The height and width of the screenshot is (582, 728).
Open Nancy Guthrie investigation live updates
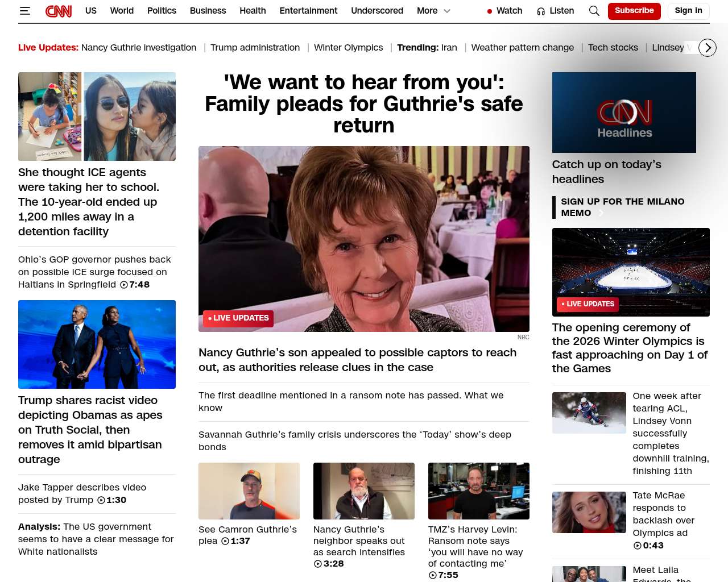tap(138, 48)
